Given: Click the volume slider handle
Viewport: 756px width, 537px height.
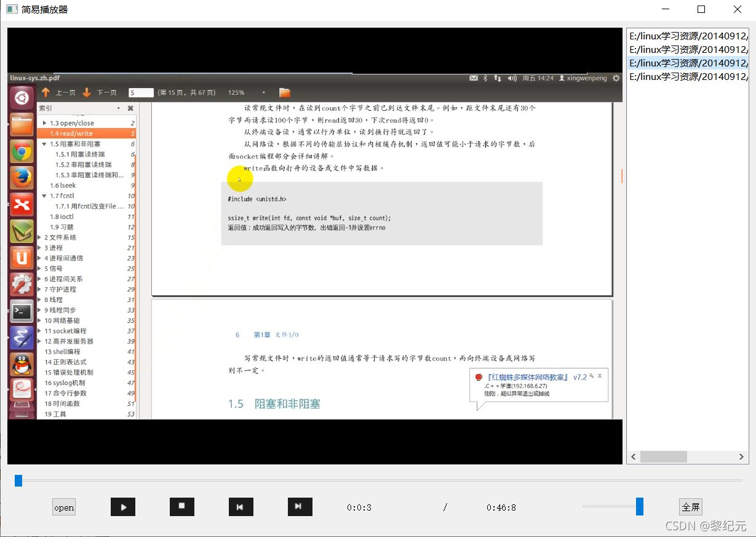Looking at the screenshot, I should (640, 507).
